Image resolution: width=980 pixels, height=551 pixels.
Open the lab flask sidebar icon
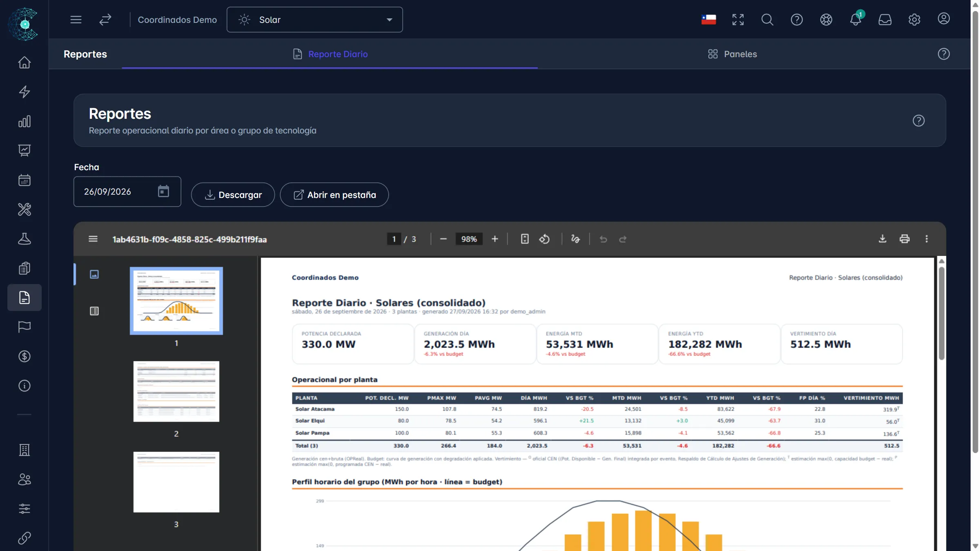pyautogui.click(x=24, y=239)
